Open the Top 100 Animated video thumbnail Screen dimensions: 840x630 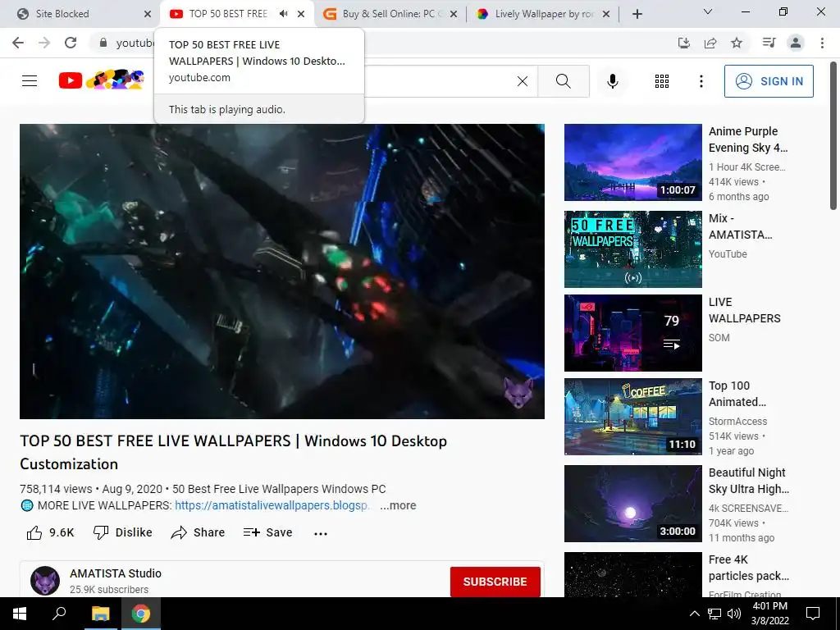pyautogui.click(x=632, y=417)
